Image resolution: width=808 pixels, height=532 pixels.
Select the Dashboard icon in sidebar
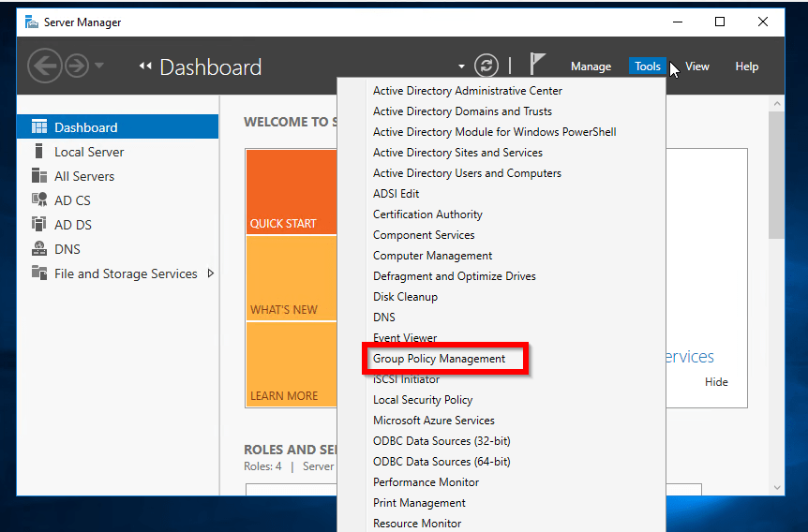coord(39,126)
